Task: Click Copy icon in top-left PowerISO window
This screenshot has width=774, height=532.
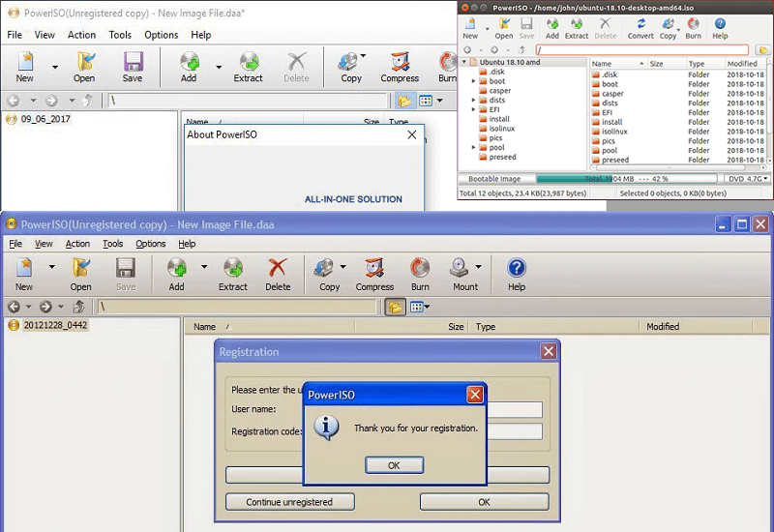Action: point(348,61)
